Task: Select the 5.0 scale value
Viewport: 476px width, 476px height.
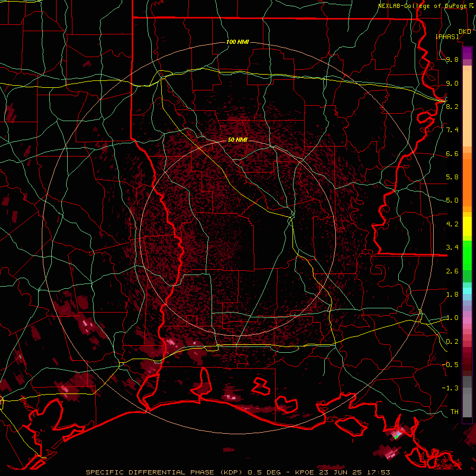Action: point(452,200)
